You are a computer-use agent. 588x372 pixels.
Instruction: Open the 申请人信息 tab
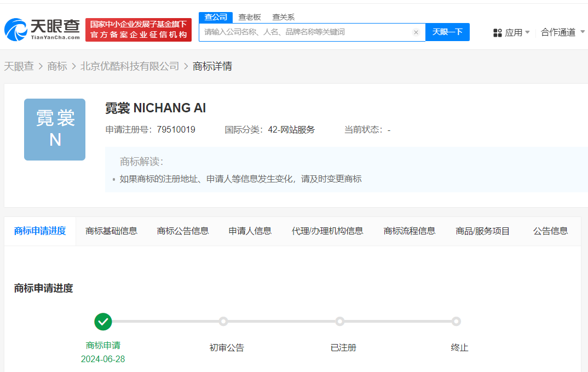(250, 231)
